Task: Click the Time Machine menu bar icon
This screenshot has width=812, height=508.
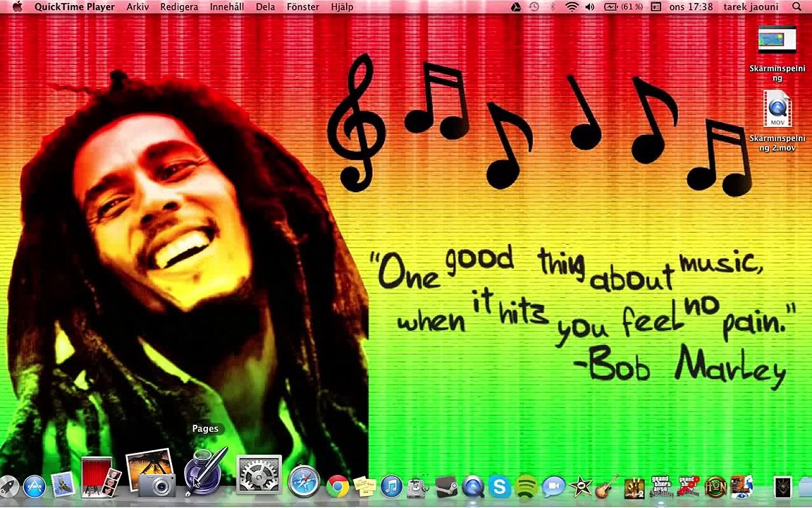Action: [534, 7]
